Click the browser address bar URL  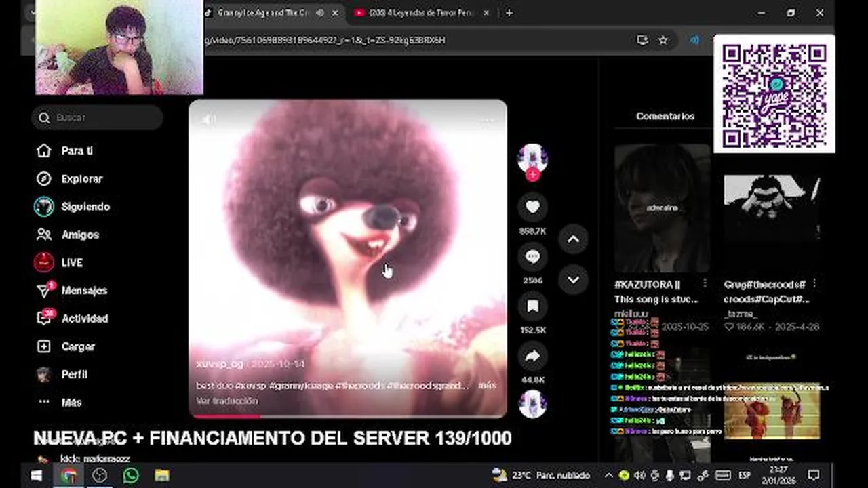point(325,40)
